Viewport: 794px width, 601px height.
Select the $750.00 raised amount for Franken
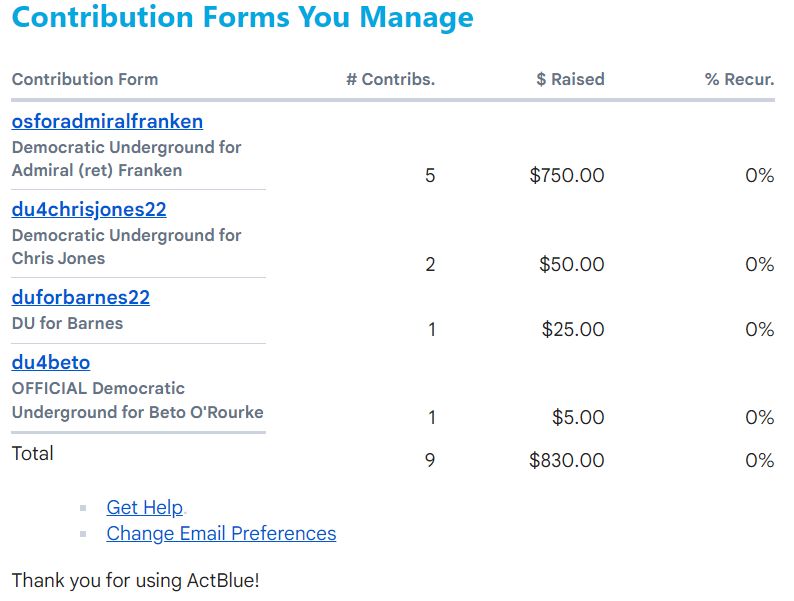tap(567, 176)
